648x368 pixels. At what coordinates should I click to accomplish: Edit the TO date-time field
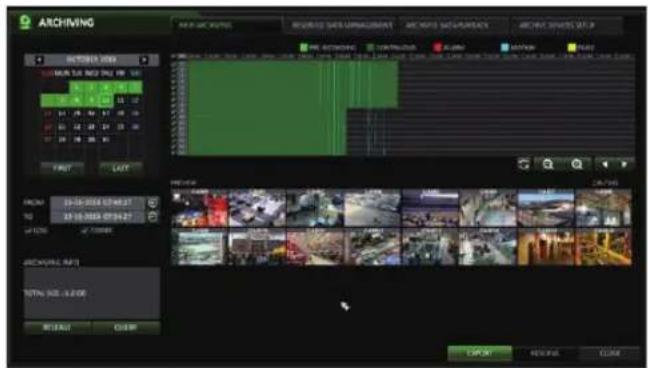pos(98,217)
